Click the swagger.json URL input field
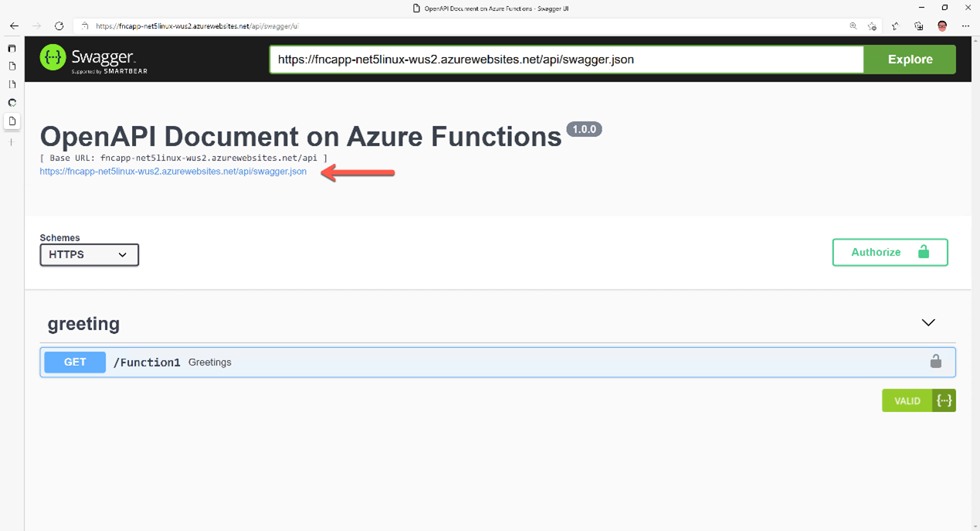This screenshot has width=980, height=531. pyautogui.click(x=566, y=60)
